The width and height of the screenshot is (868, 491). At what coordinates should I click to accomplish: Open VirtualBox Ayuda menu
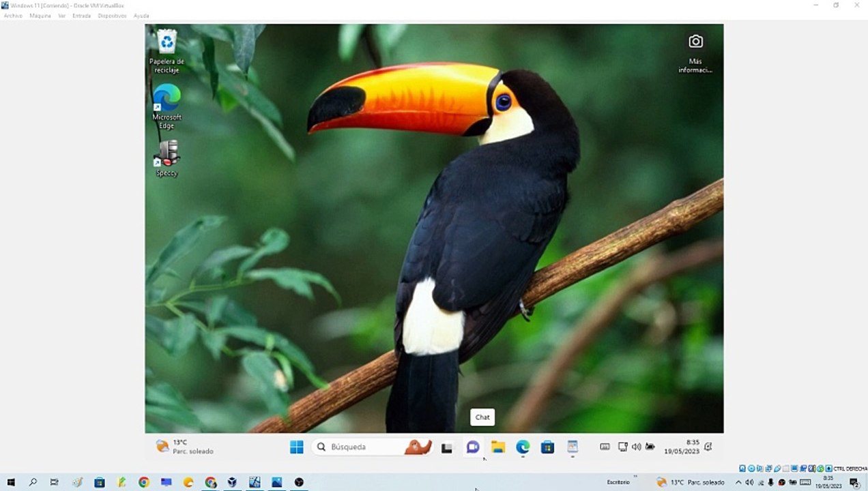tap(141, 16)
